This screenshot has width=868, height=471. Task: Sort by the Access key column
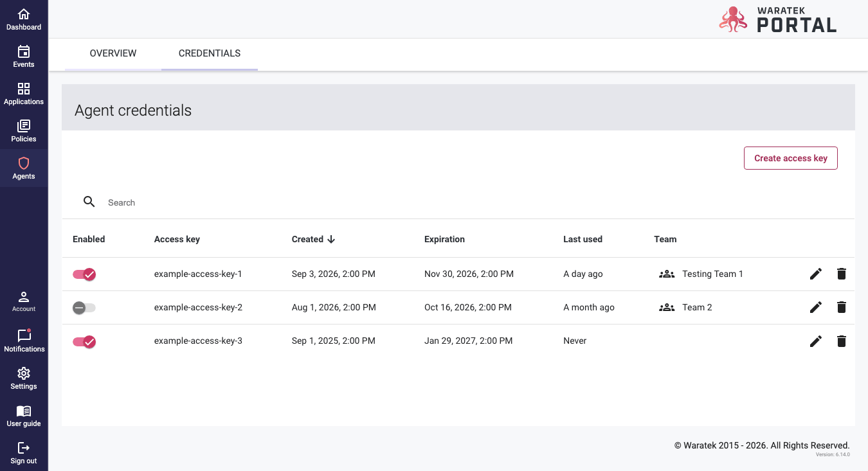(177, 239)
